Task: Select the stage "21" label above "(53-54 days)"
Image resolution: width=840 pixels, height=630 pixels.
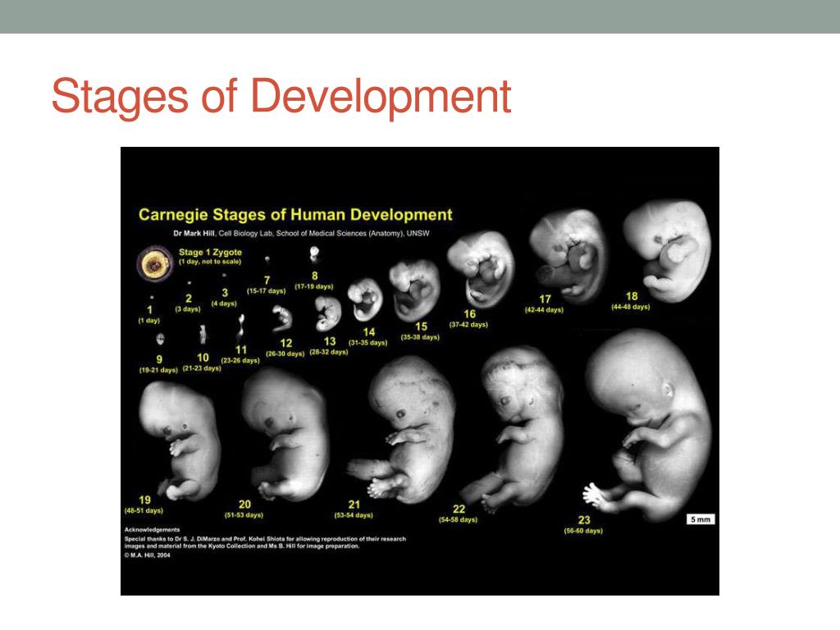Action: pos(354,504)
